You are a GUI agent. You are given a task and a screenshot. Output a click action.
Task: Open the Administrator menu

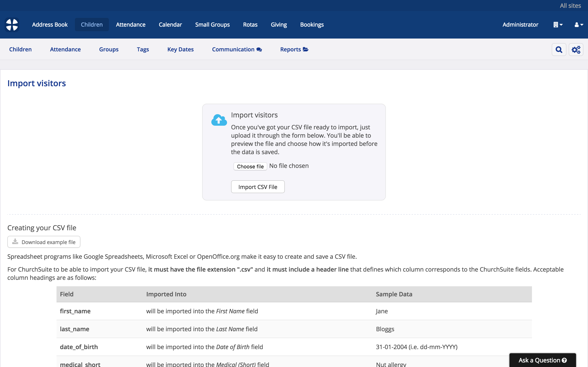(520, 25)
